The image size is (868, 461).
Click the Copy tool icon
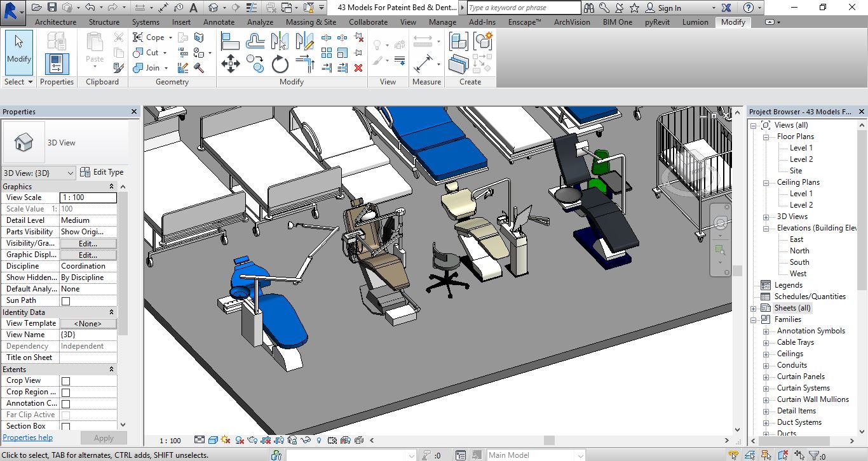click(255, 63)
